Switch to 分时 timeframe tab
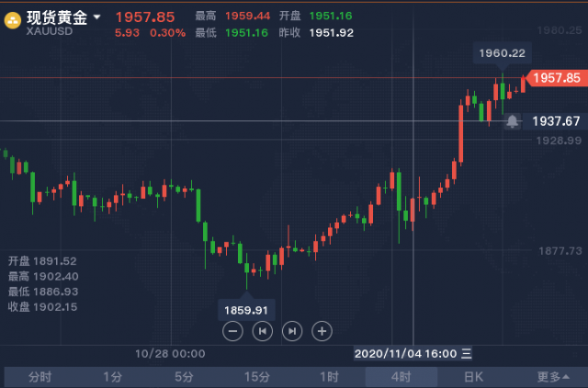 [x=40, y=377]
